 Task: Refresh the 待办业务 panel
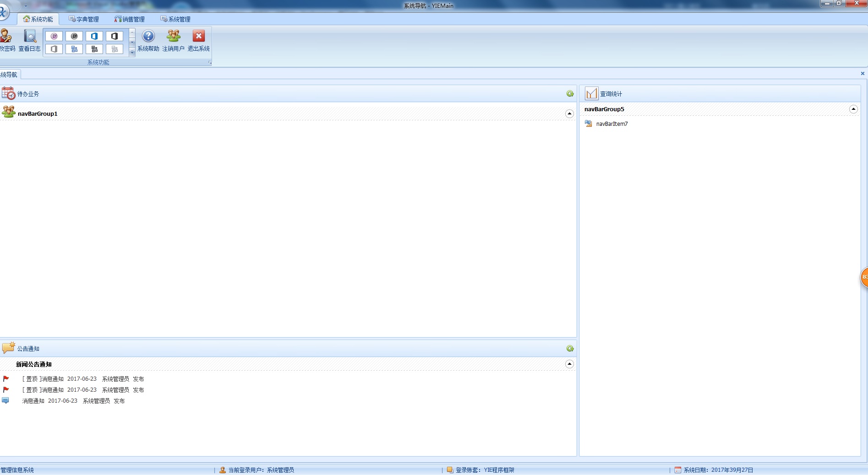click(570, 94)
